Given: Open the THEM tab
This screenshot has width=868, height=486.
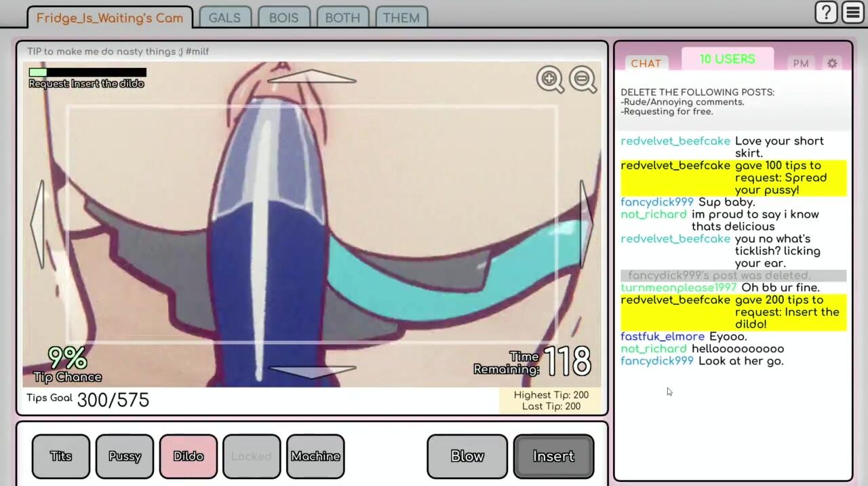Looking at the screenshot, I should click(x=401, y=18).
